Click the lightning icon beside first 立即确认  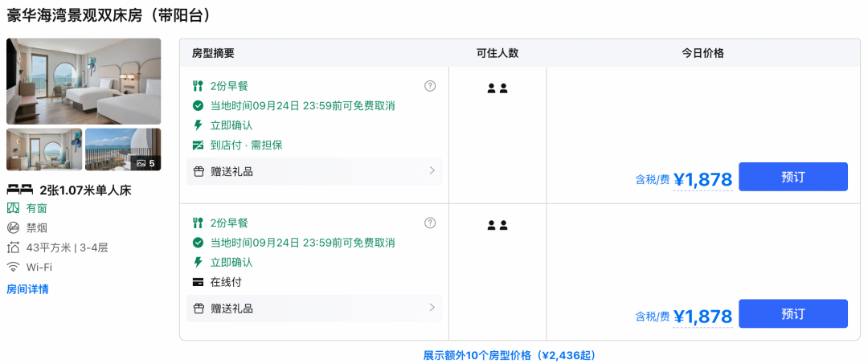pos(198,125)
